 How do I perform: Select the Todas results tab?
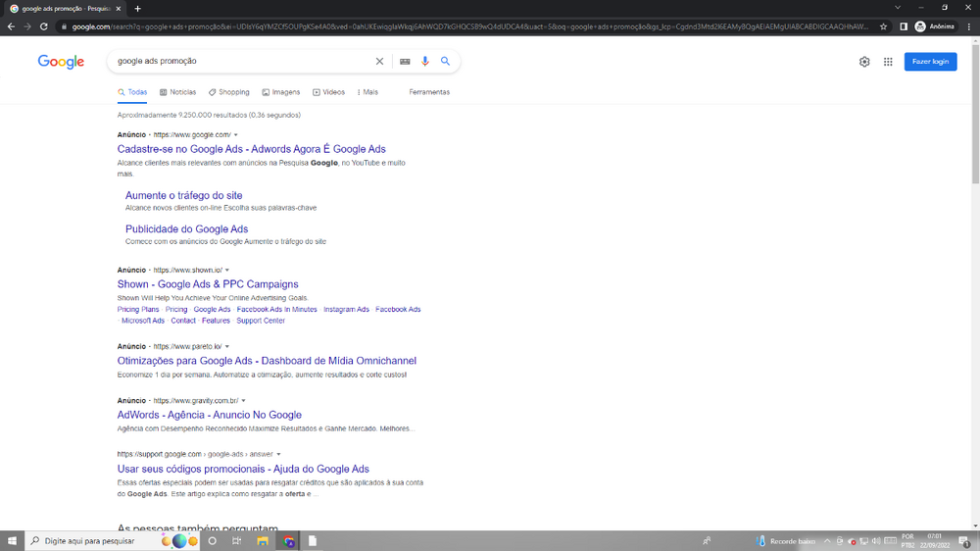click(132, 92)
